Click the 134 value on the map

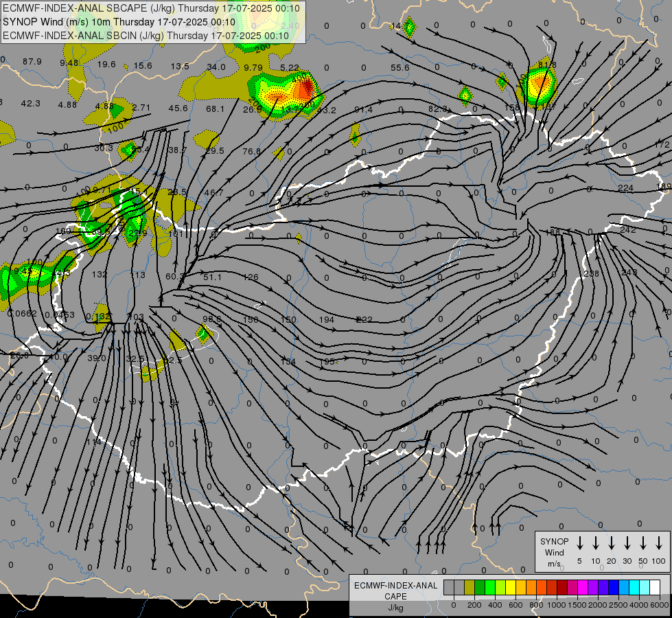point(288,362)
